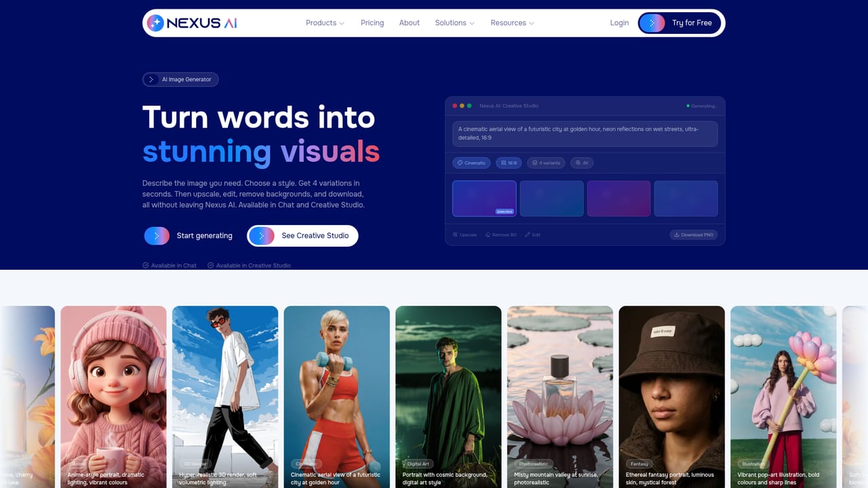Viewport: 868px width, 488px height.
Task: Select the second generated variant thumbnail
Action: (551, 199)
